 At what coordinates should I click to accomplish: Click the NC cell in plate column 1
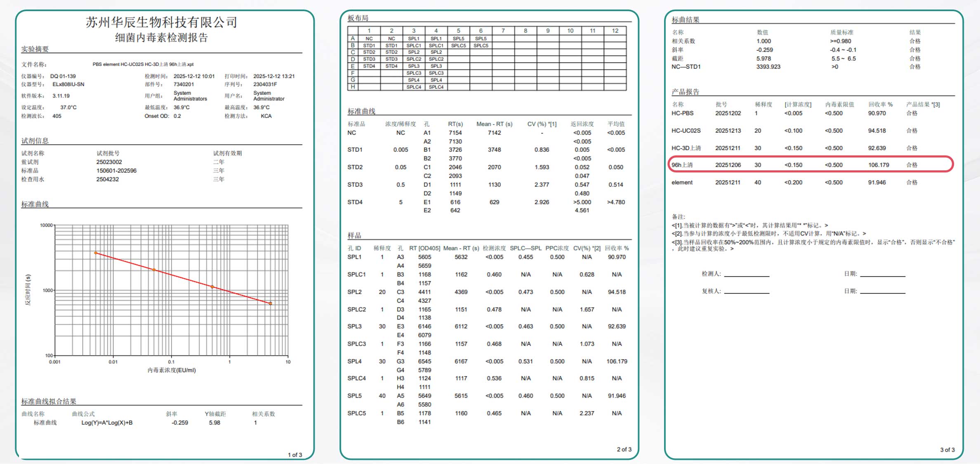coord(369,38)
